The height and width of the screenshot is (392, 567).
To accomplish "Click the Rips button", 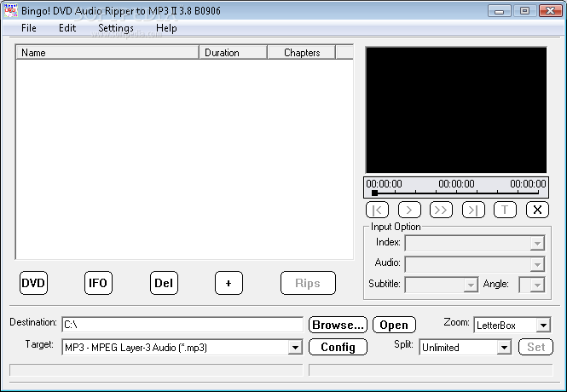I will (308, 283).
